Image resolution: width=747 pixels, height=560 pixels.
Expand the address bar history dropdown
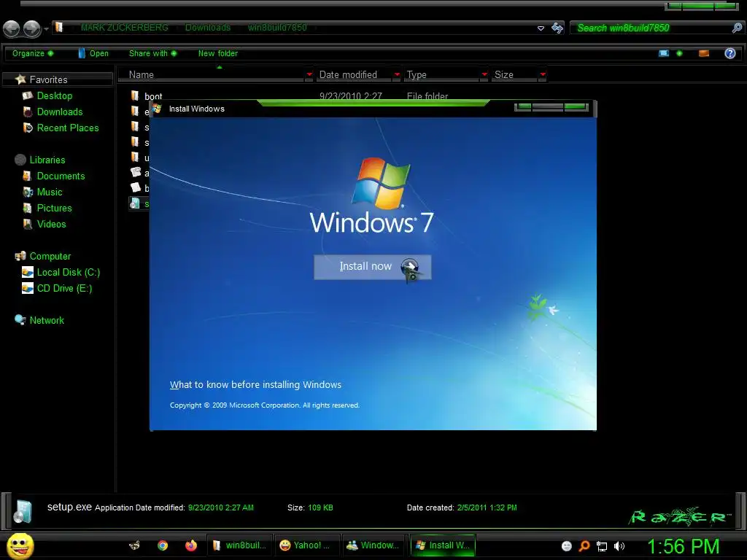pyautogui.click(x=541, y=28)
